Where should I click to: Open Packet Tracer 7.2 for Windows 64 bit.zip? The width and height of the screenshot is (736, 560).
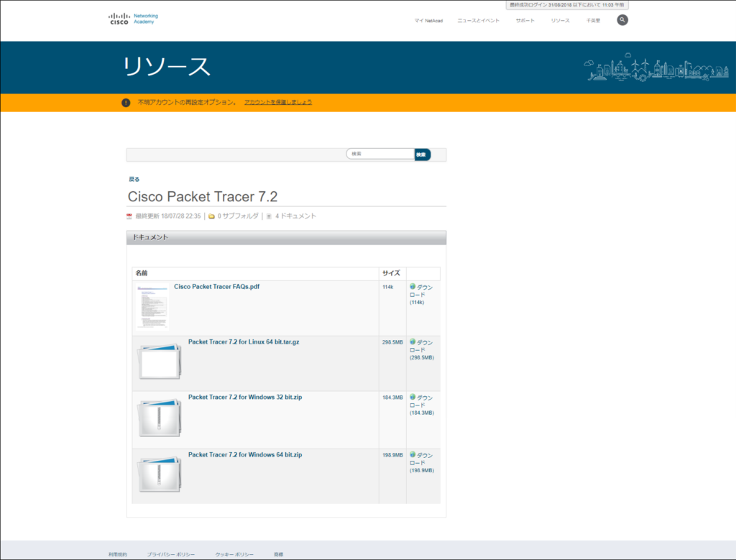pos(245,455)
